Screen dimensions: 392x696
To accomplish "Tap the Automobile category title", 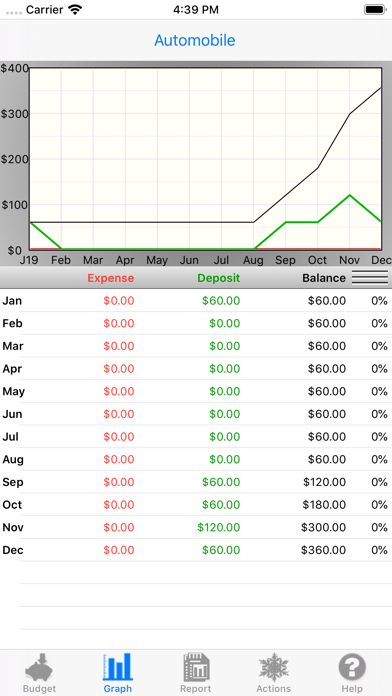I will click(x=195, y=40).
